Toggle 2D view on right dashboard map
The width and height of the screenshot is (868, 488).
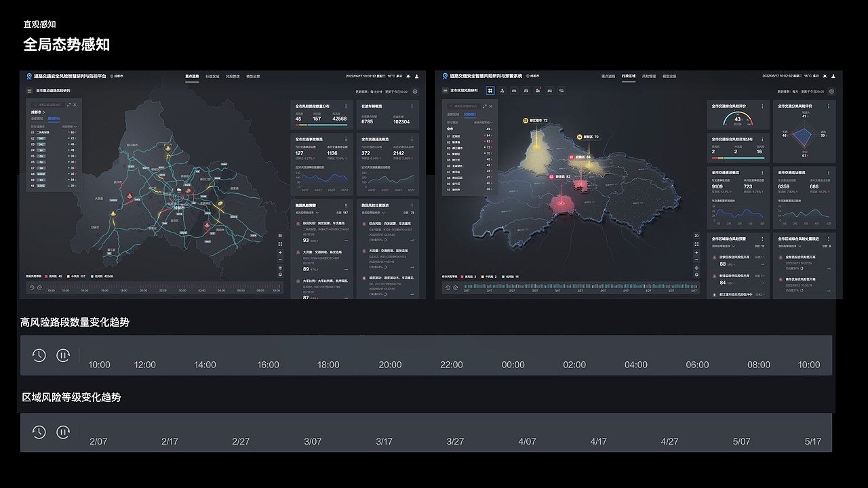(696, 236)
